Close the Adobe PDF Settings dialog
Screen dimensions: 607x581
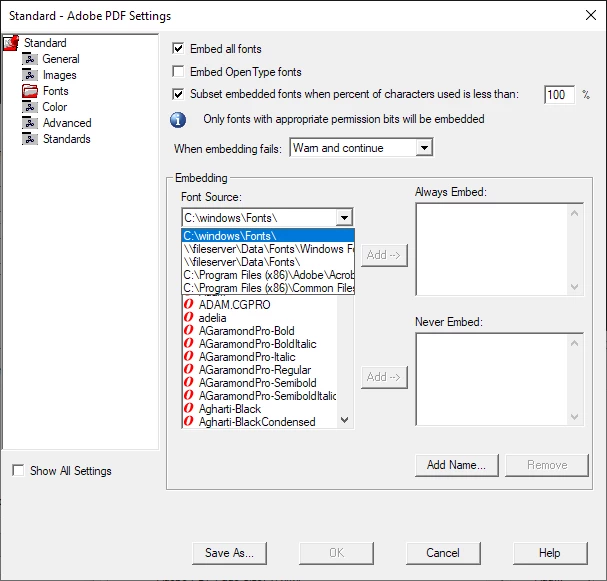point(591,15)
